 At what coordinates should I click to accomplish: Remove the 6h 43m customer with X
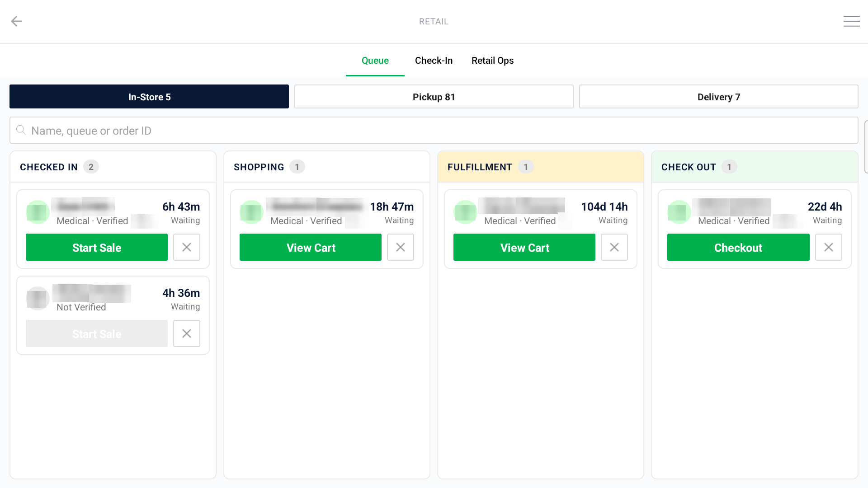(x=187, y=247)
